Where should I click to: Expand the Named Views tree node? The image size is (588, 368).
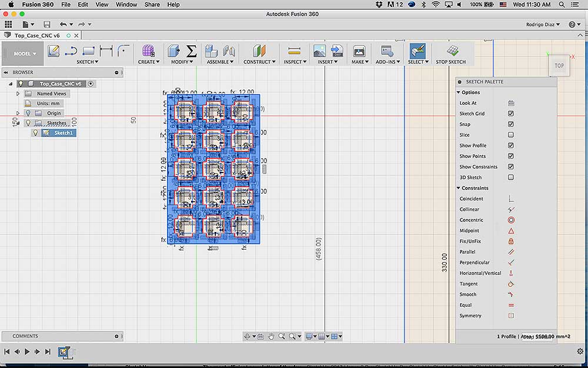18,94
